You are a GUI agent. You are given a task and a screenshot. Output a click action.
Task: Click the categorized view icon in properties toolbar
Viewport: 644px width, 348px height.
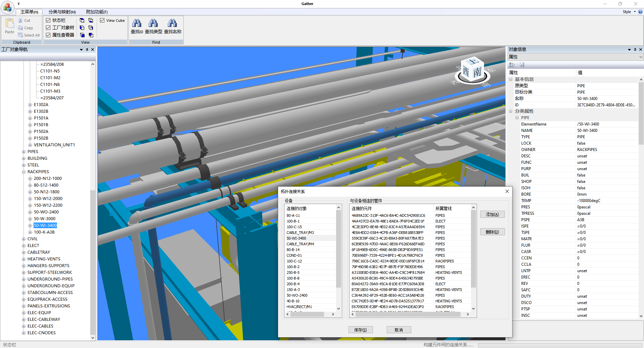tap(512, 65)
